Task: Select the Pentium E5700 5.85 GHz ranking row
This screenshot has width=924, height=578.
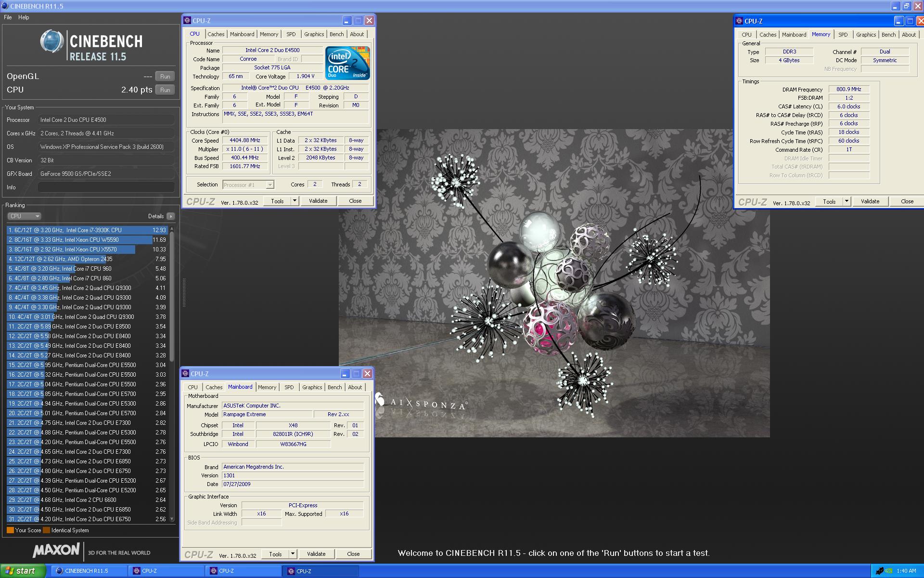Action: (x=87, y=394)
